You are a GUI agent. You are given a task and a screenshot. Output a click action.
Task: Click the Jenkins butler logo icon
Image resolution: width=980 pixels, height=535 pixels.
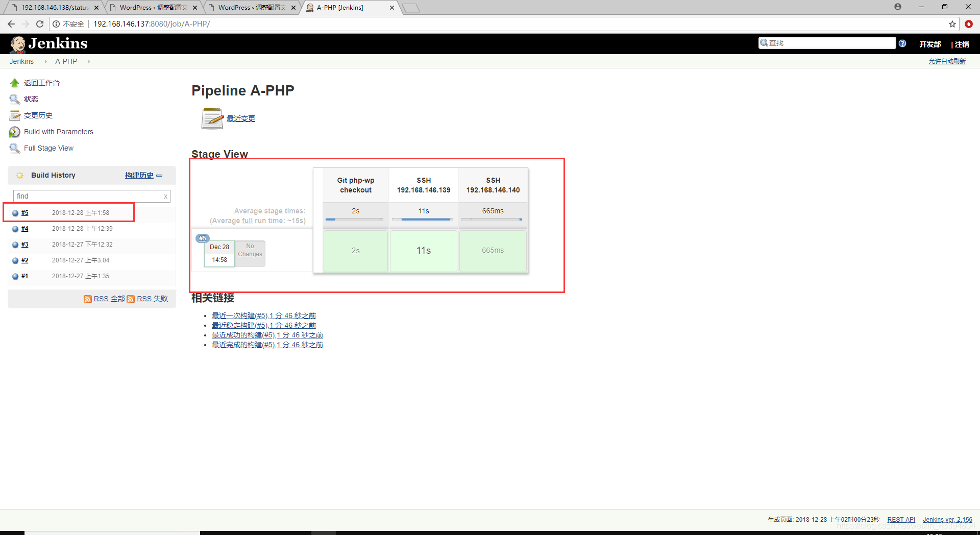(18, 44)
